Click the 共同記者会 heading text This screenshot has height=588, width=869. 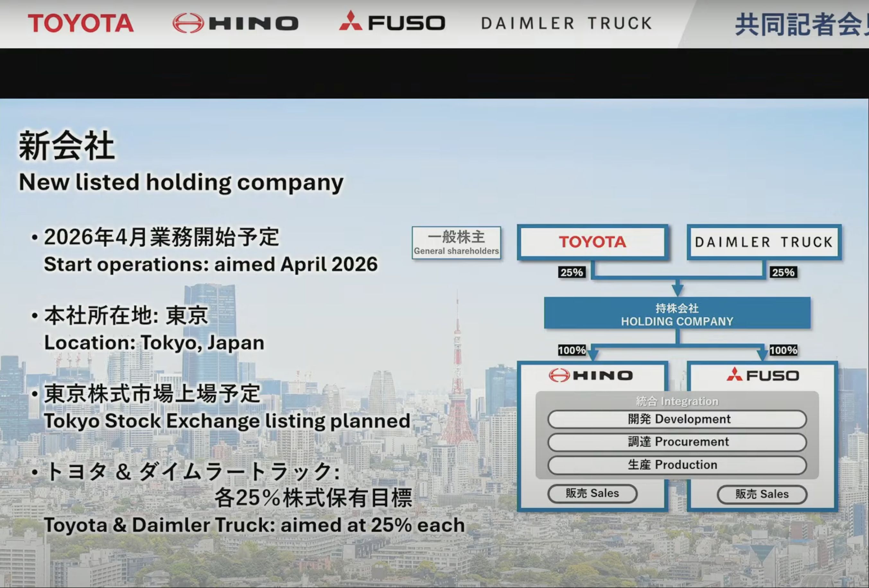coord(802,24)
